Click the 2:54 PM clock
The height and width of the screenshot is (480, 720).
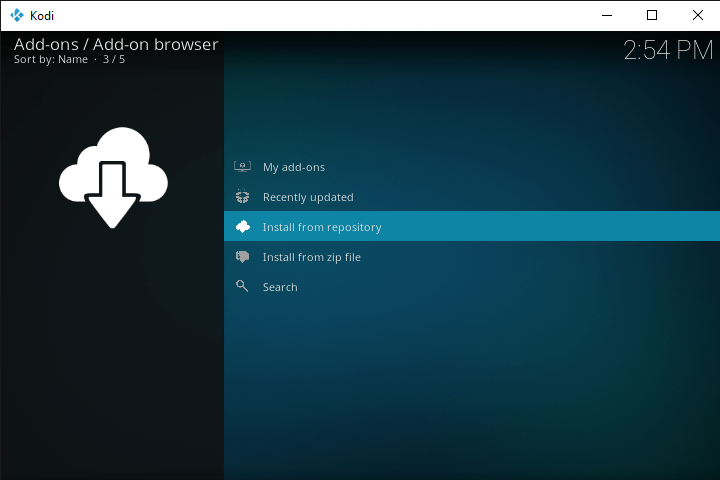click(x=668, y=50)
